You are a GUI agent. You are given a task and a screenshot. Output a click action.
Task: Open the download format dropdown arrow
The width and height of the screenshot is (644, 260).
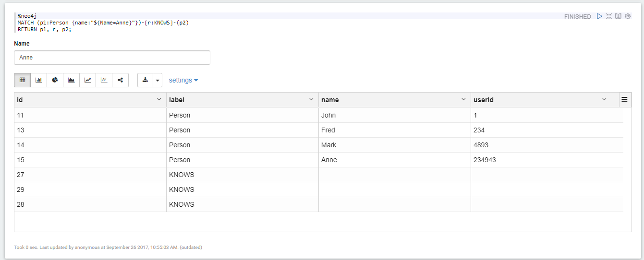tap(158, 80)
